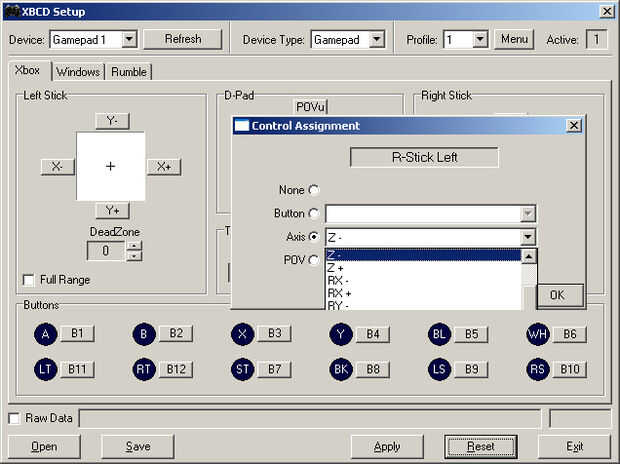Click the B1 mapping button

click(x=78, y=333)
